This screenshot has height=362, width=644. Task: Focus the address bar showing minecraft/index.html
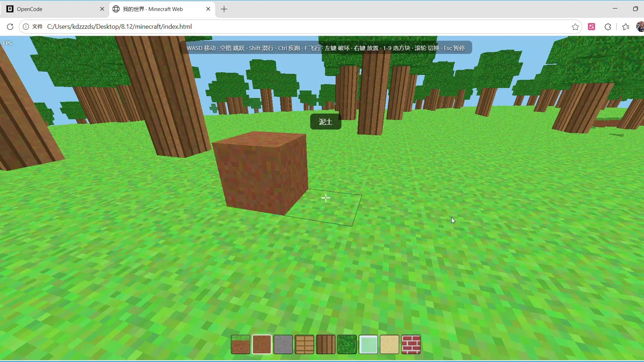[x=300, y=27]
